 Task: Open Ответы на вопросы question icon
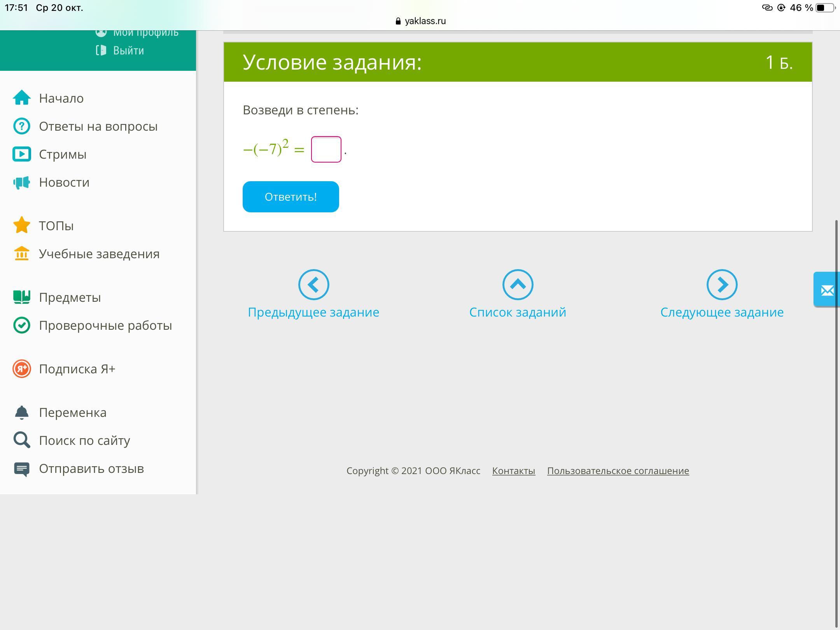pos(22,126)
